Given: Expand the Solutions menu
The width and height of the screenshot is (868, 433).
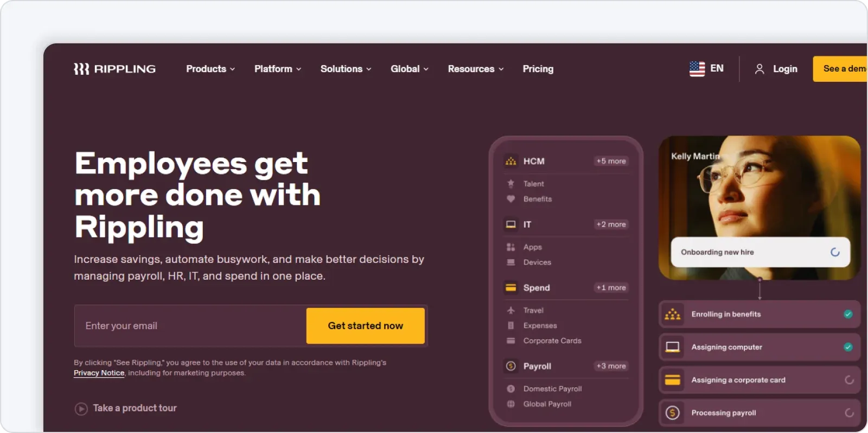Looking at the screenshot, I should (346, 69).
